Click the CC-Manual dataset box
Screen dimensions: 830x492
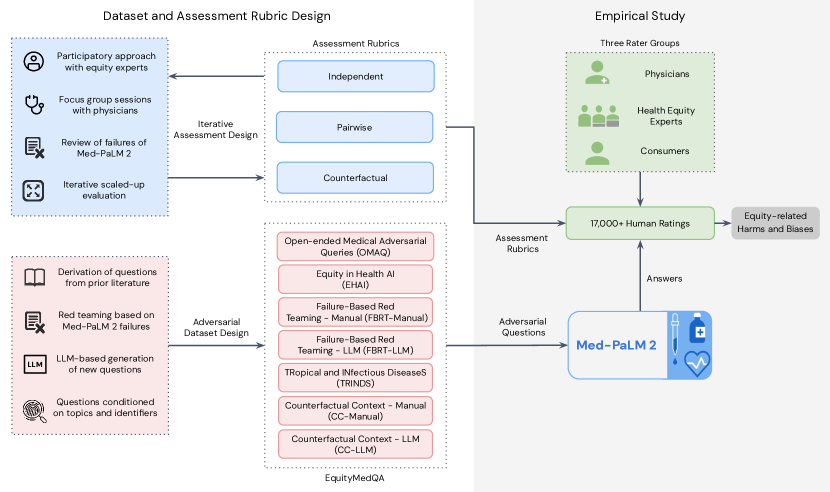point(355,411)
